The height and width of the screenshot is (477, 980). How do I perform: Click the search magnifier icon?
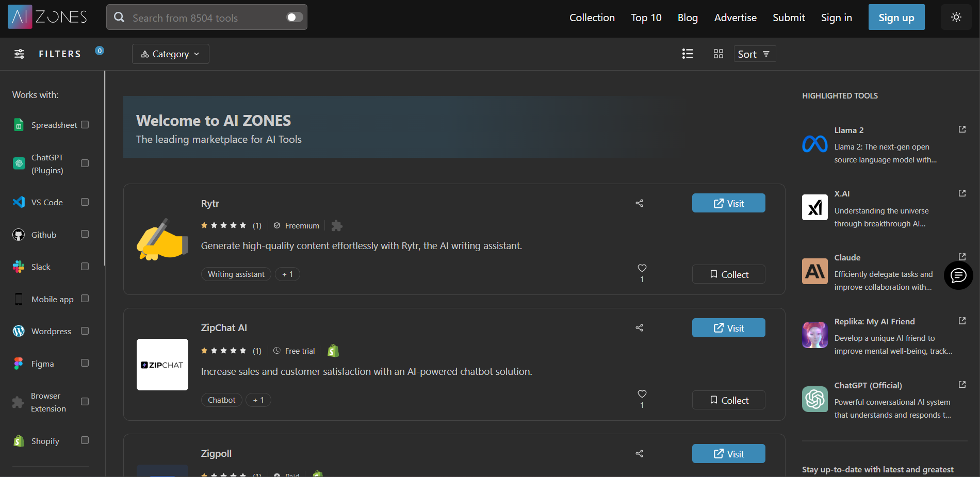click(x=119, y=18)
